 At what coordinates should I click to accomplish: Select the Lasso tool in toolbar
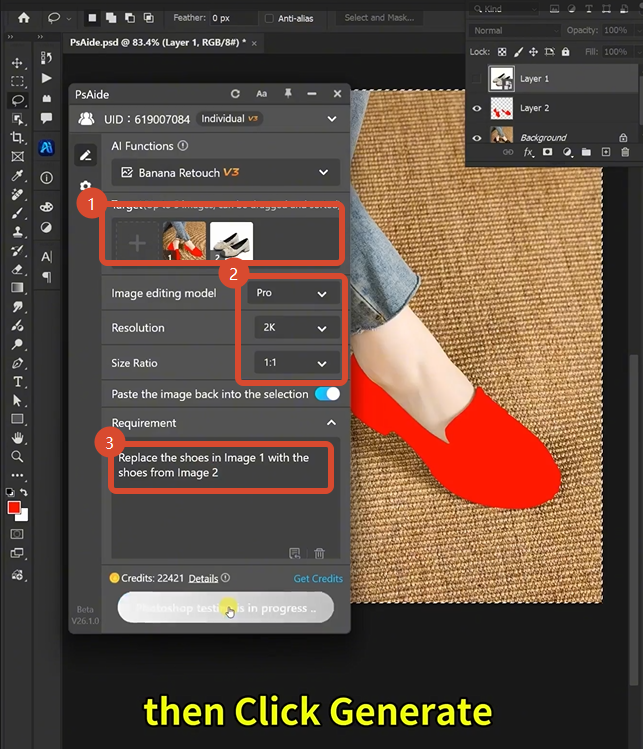tap(18, 100)
